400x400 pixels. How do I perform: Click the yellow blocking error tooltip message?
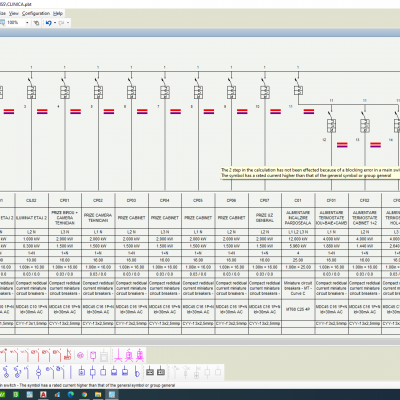[x=310, y=173]
